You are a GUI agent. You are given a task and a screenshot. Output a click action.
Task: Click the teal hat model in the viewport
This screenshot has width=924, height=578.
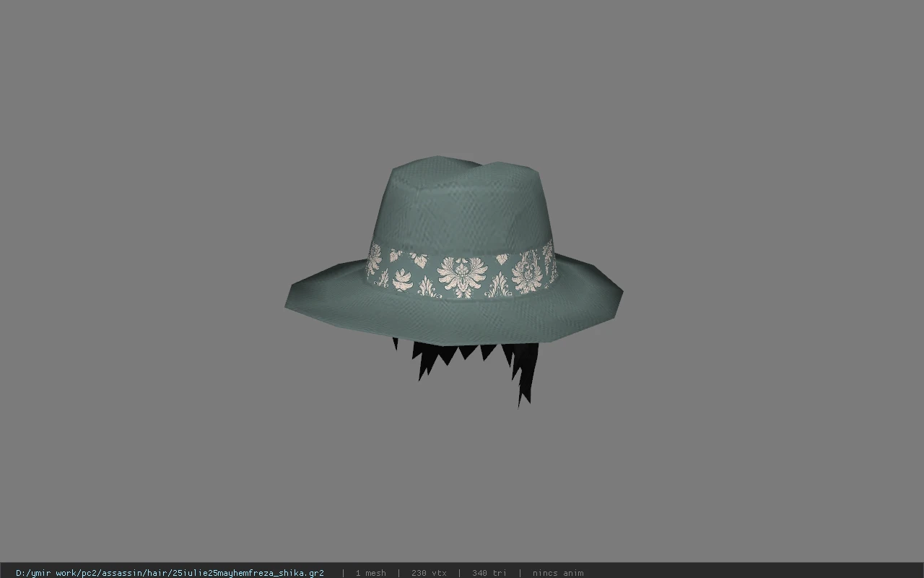coord(453,249)
